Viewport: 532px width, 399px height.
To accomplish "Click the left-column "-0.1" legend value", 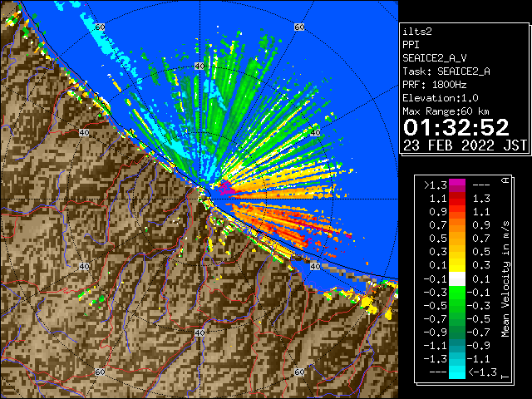I will (436, 279).
